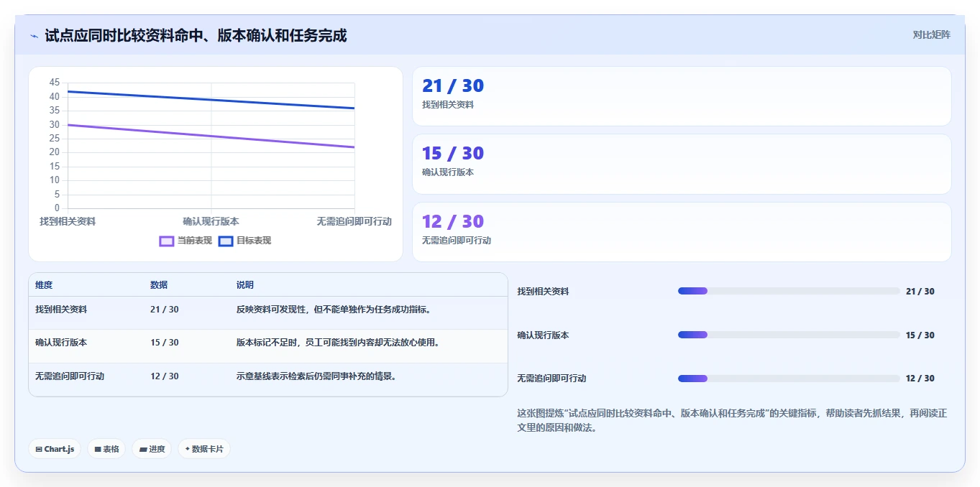Click progress label 无需追问即可行动
The width and height of the screenshot is (980, 487).
click(551, 379)
